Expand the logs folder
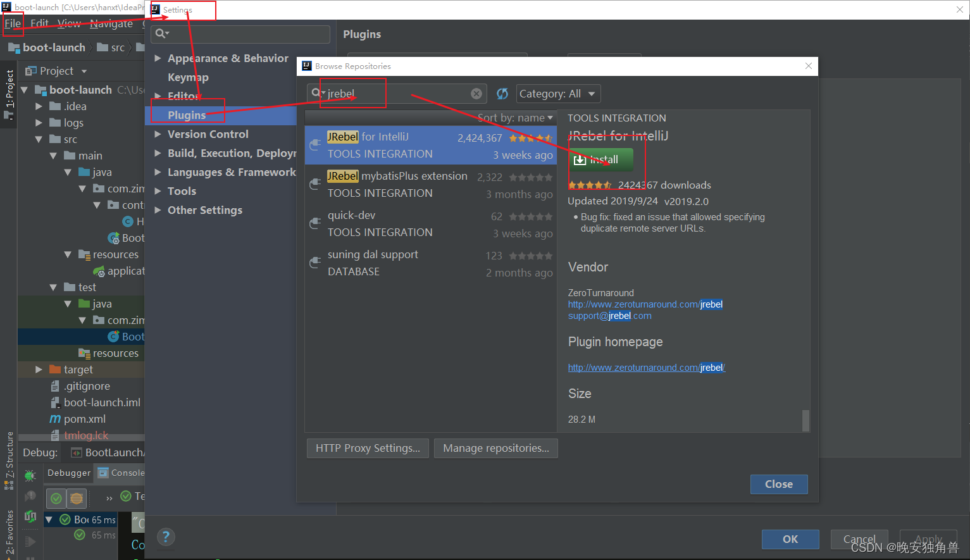The image size is (970, 560). point(39,123)
